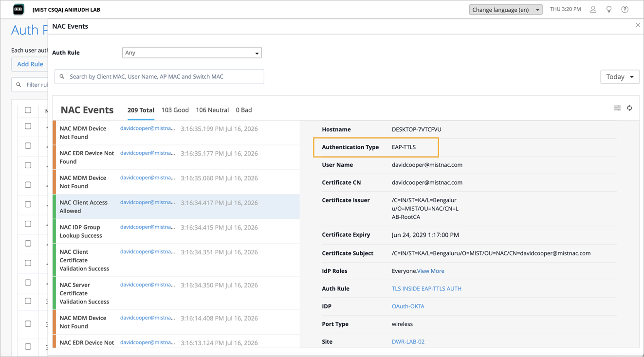The image size is (644, 357).
Task: Check the second rule row checkbox
Action: click(x=28, y=145)
